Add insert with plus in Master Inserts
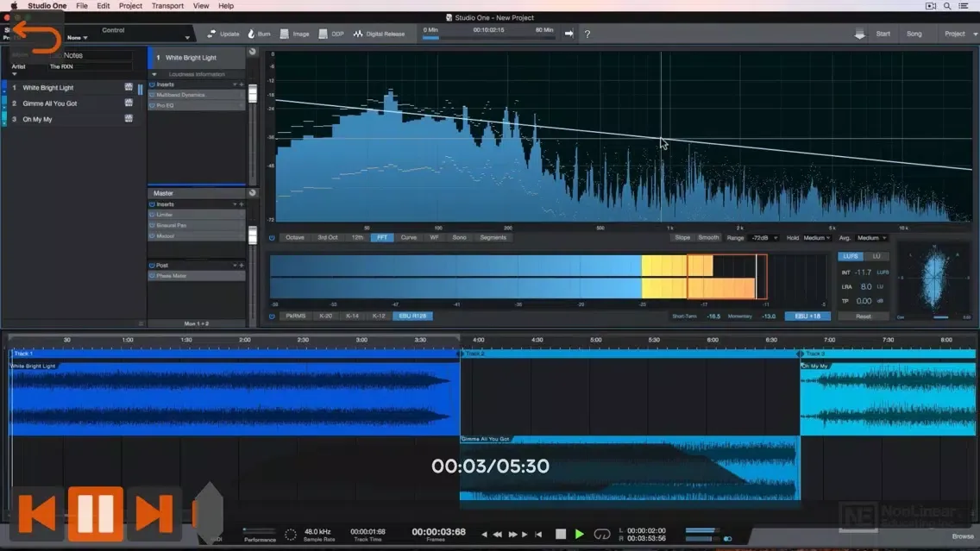The height and width of the screenshot is (551, 980). pos(242,204)
